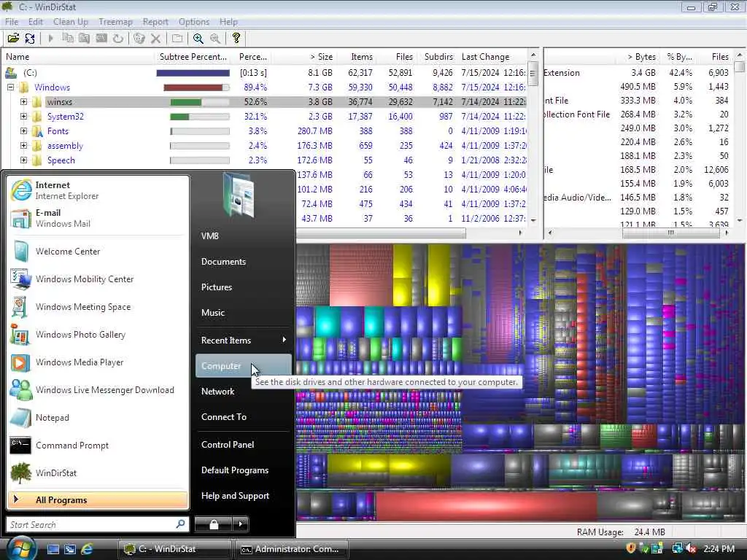This screenshot has height=560, width=747.
Task: Click the Explorer Here toolbar icon
Action: (x=85, y=39)
